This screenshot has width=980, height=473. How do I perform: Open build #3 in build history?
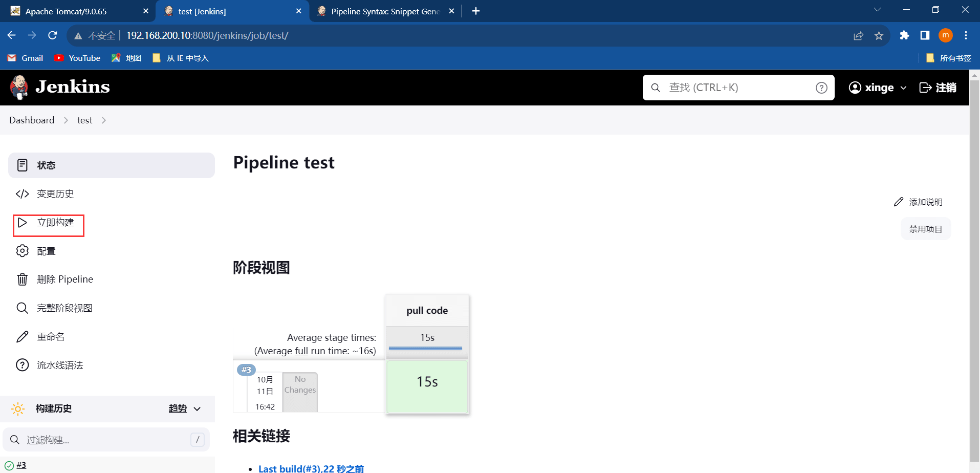(x=21, y=465)
